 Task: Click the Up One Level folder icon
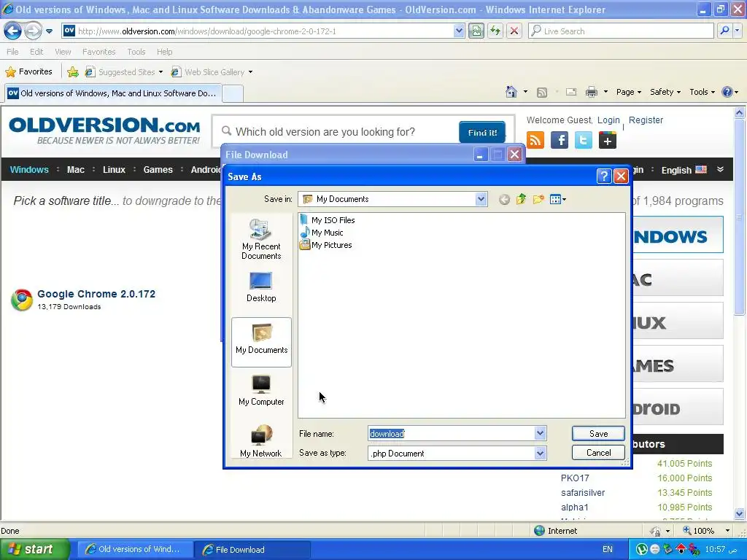[x=521, y=199]
